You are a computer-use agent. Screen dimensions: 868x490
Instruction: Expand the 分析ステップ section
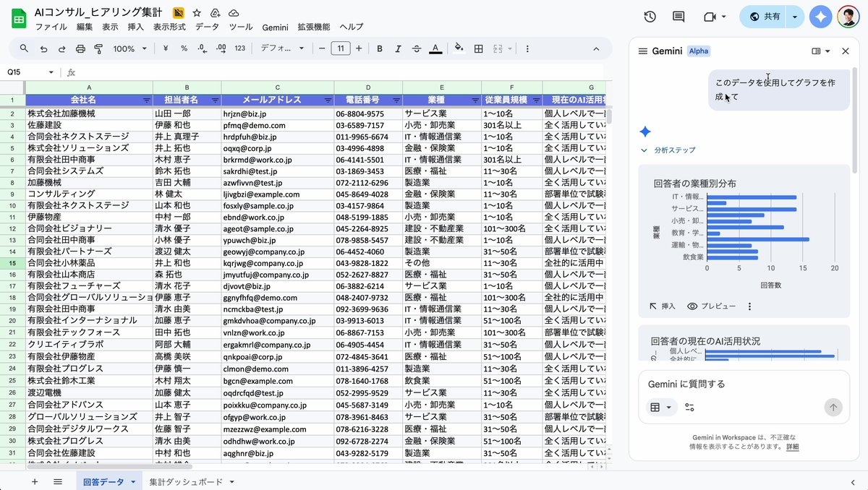(x=668, y=150)
